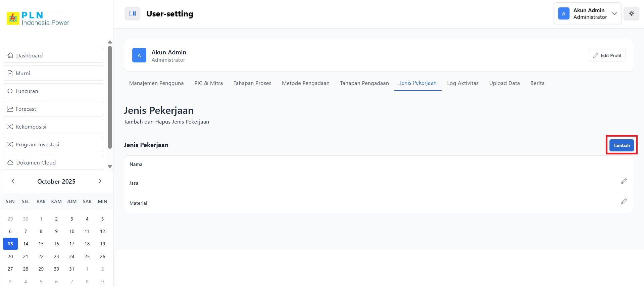Go to previous month in calendar
644x287 pixels.
coord(13,181)
